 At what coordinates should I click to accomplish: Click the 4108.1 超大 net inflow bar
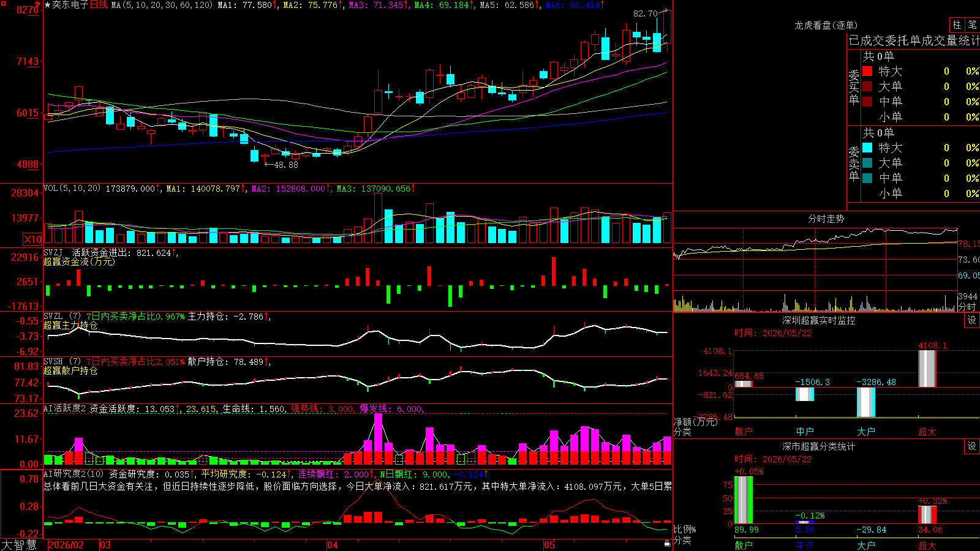(927, 369)
